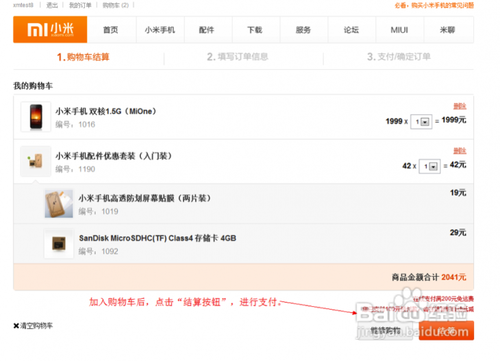The width and height of the screenshot is (500, 361).
Task: Delete the accessory bundle from cart
Action: (x=460, y=151)
